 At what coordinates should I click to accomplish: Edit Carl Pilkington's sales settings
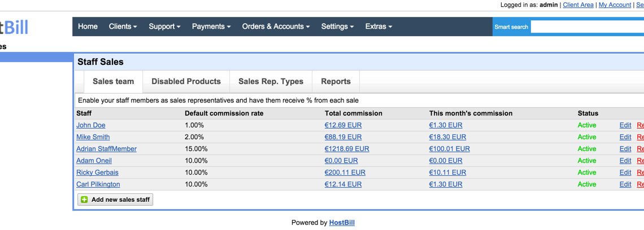click(625, 184)
